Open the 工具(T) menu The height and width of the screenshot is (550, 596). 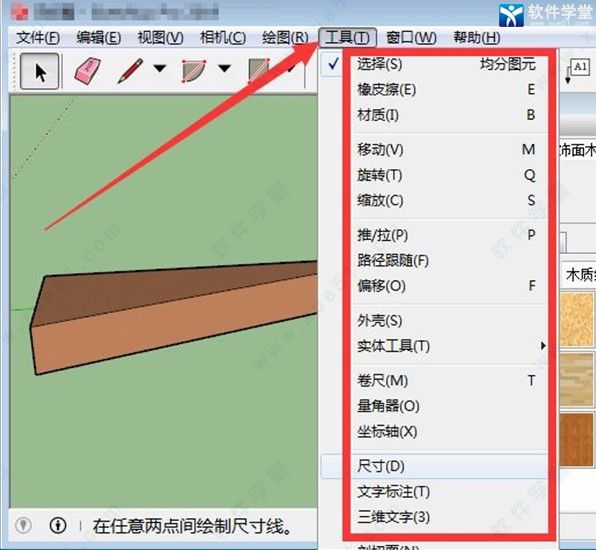click(347, 38)
